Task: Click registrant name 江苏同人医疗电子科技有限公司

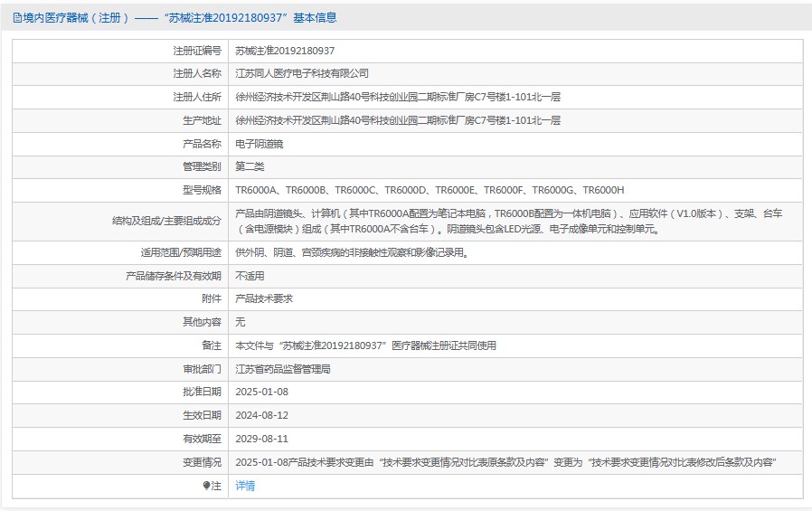Action: pyautogui.click(x=302, y=73)
